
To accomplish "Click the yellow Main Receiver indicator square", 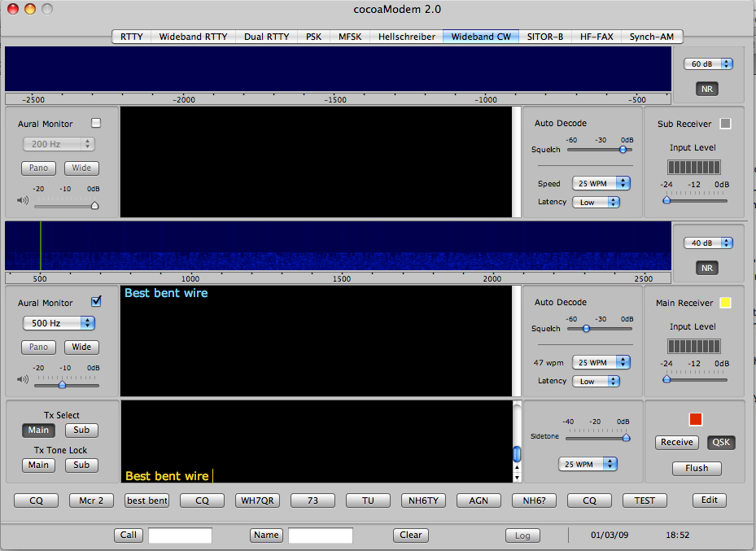I will pyautogui.click(x=725, y=303).
